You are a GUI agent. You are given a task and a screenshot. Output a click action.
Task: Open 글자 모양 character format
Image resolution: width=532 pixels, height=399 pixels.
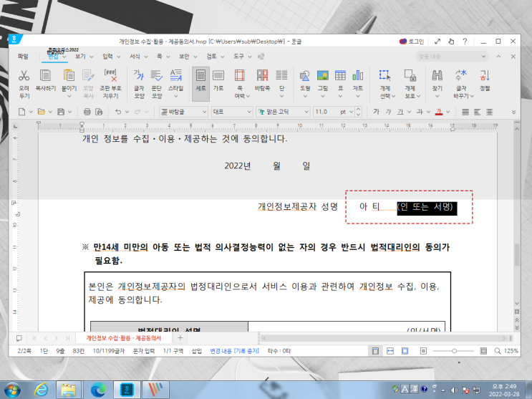click(139, 76)
